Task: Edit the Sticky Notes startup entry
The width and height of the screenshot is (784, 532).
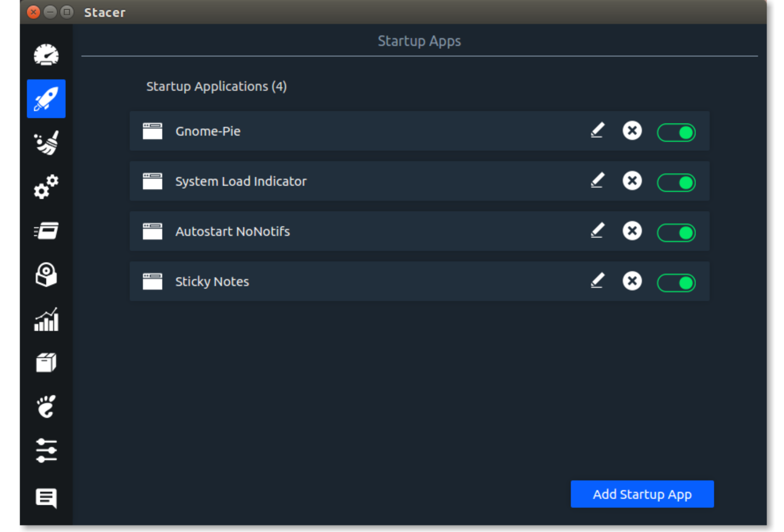Action: coord(597,281)
